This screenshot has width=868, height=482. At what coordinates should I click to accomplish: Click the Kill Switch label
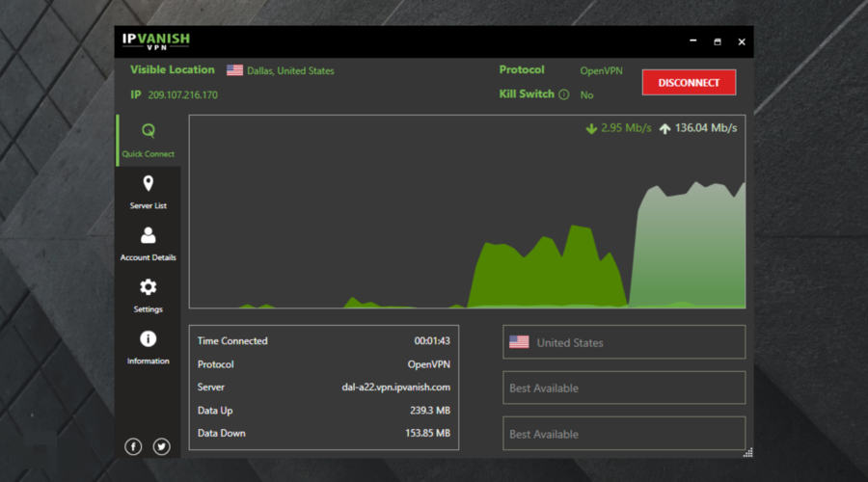[x=527, y=94]
